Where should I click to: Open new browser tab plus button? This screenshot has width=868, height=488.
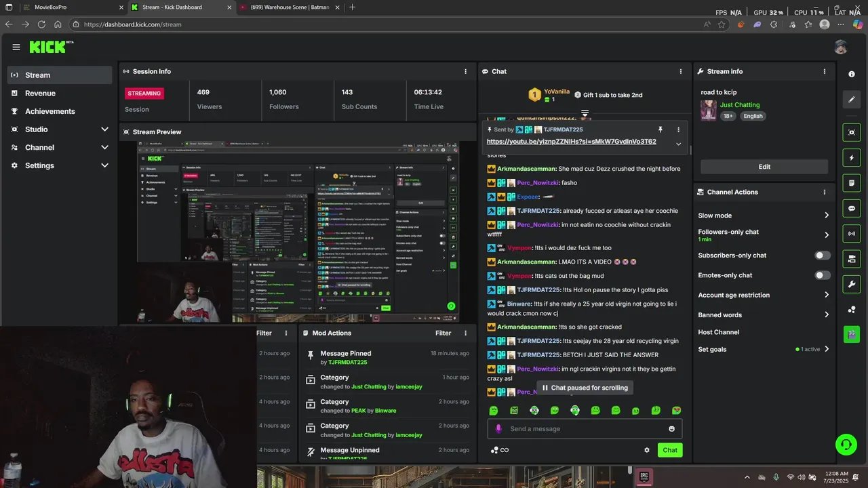click(x=352, y=7)
